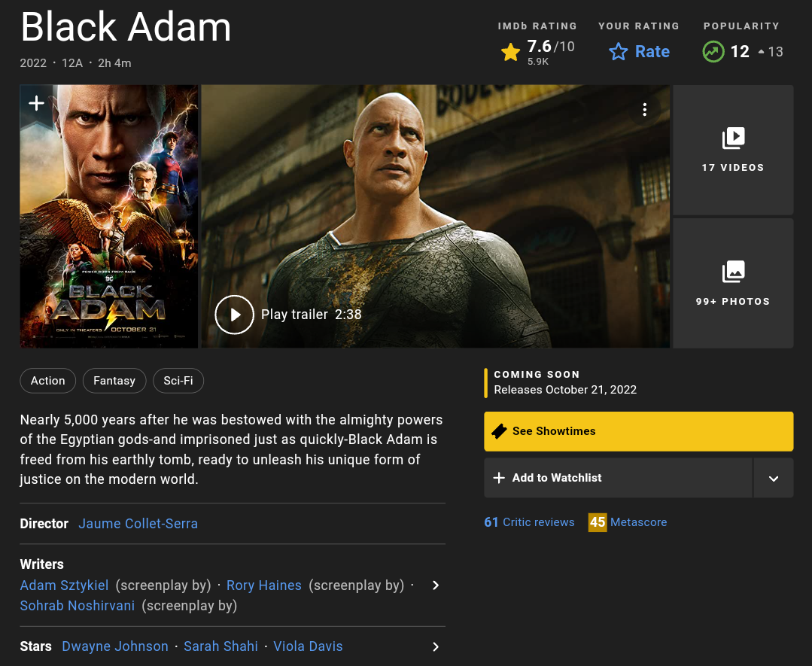Open Sarah Shahi's page
Screen dimensions: 812x666
[220, 646]
